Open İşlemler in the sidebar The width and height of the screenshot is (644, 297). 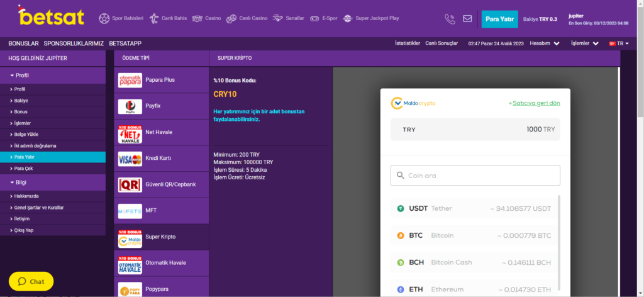tap(53, 123)
